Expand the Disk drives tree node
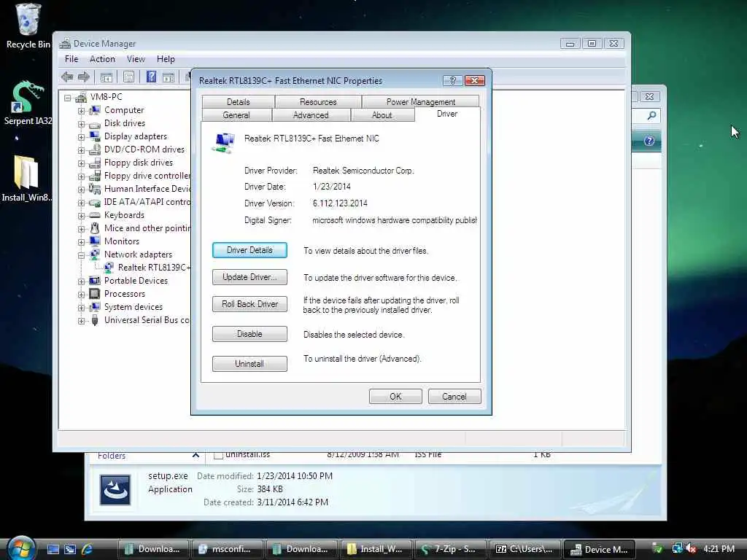 (81, 124)
